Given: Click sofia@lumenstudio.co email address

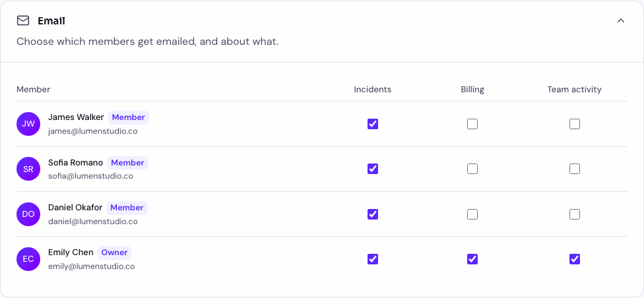Looking at the screenshot, I should point(91,176).
